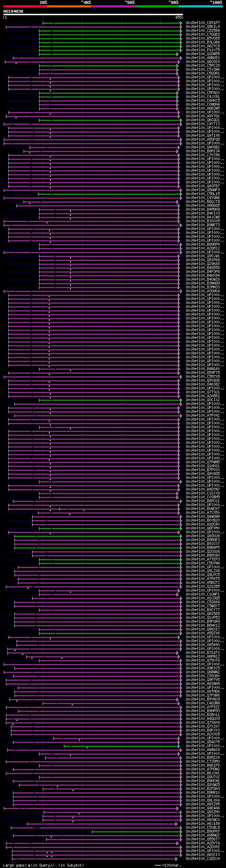Image resolution: width=226 pixels, height=868 pixels.
Task: Select the UniRef100_Q2GZB5 label
Action: [x=203, y=586]
